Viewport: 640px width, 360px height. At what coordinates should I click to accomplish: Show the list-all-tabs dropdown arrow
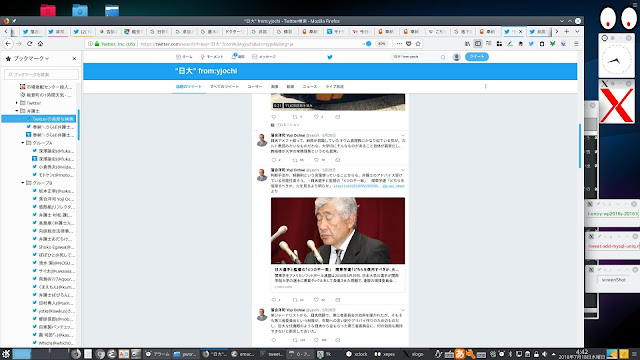[577, 31]
